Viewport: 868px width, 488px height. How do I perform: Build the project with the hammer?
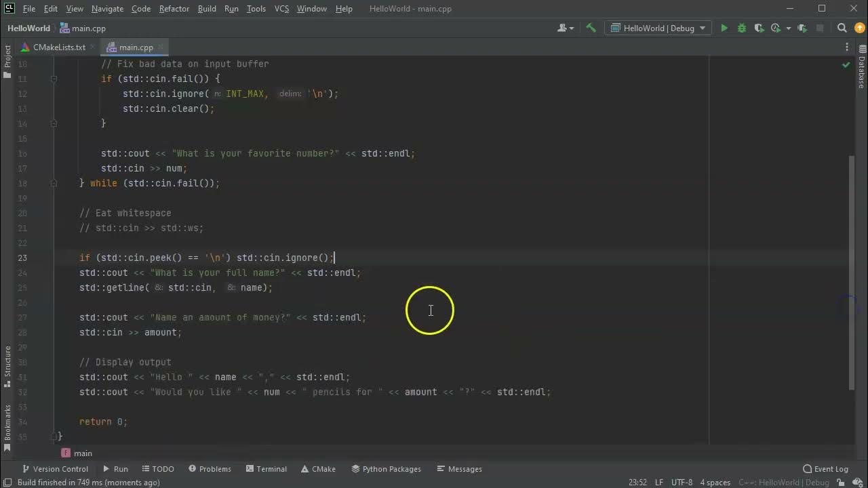coord(591,28)
